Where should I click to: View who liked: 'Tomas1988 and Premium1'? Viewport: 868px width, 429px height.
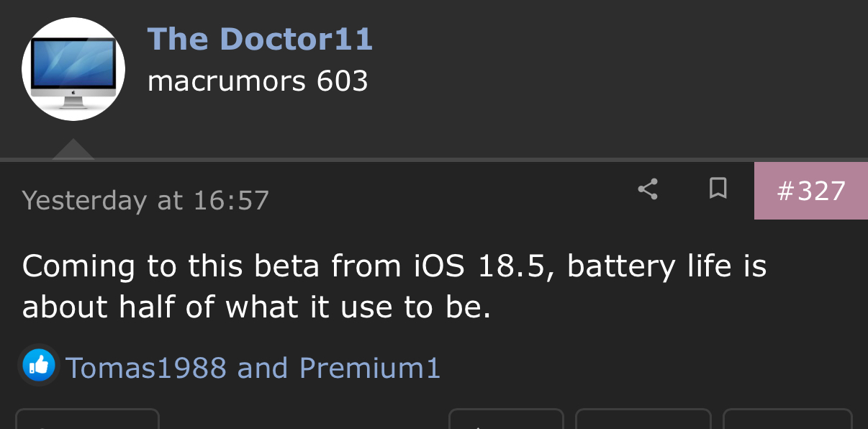[x=253, y=368]
